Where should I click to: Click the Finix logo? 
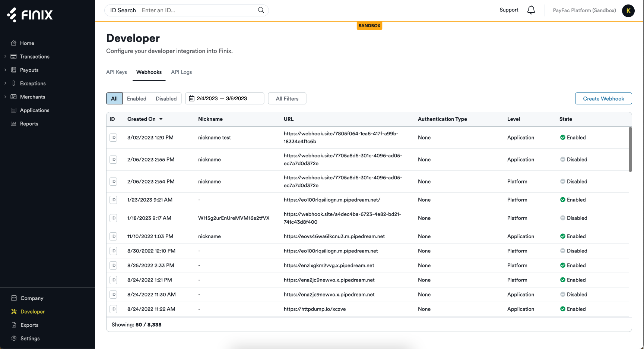(30, 15)
